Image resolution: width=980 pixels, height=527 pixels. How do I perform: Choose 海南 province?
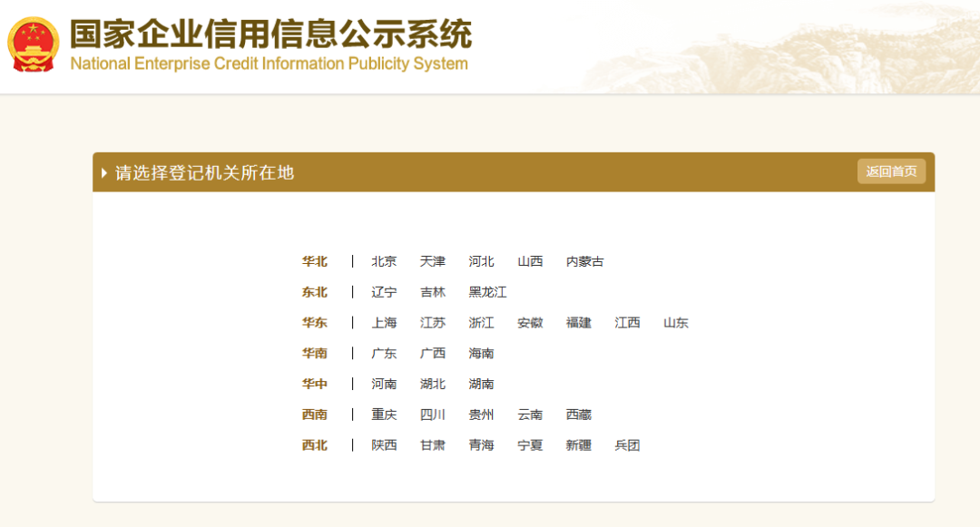[481, 354]
